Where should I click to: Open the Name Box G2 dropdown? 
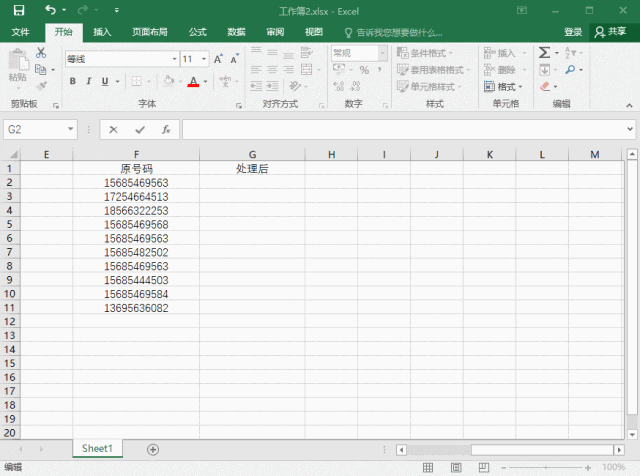tap(70, 129)
